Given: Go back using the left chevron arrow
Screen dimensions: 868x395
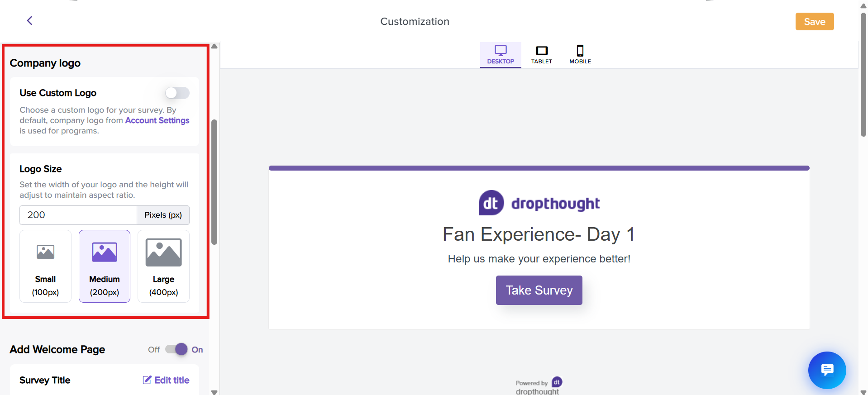Looking at the screenshot, I should [x=29, y=21].
